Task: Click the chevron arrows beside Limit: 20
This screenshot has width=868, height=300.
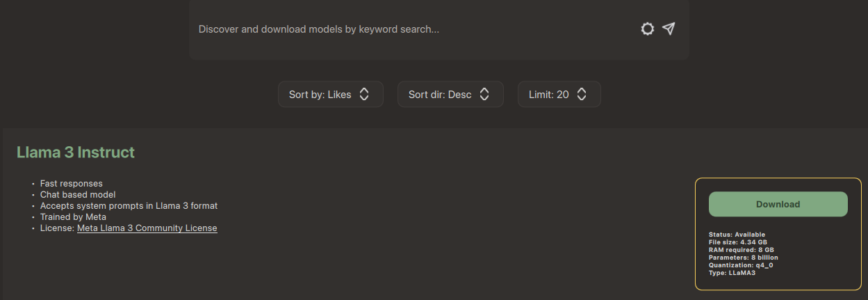Action: 582,95
